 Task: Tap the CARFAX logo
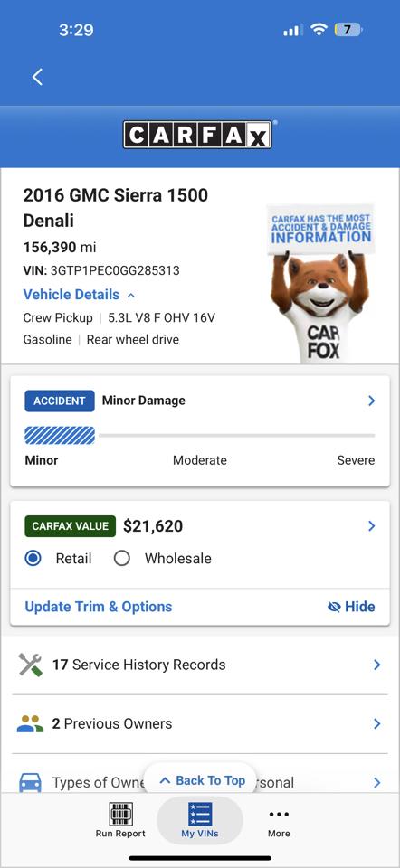(197, 135)
